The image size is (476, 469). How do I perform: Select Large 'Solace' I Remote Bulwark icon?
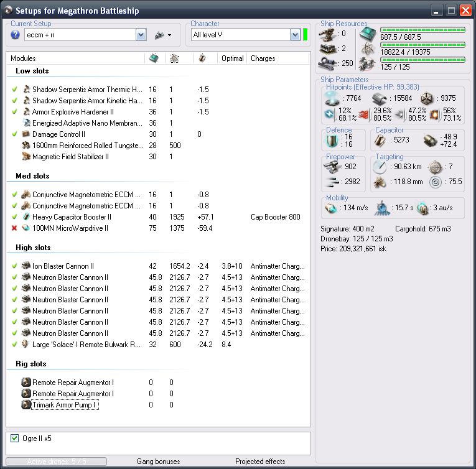(26, 344)
